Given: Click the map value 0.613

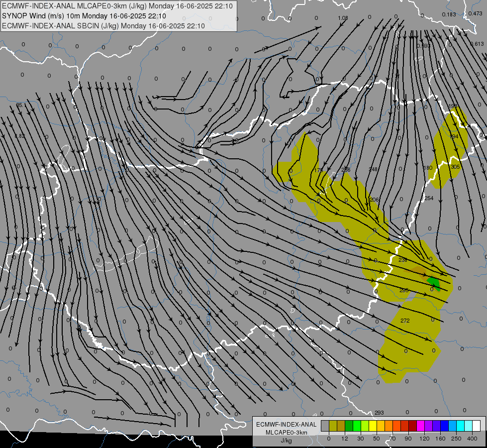Looking at the screenshot, I should pos(477,44).
